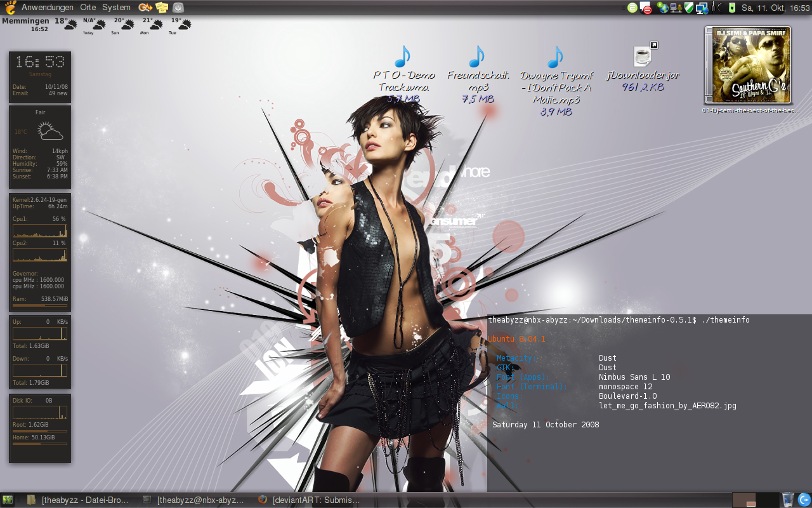
Task: Click Saturday 11 October 2008 in terminal
Action: point(546,425)
